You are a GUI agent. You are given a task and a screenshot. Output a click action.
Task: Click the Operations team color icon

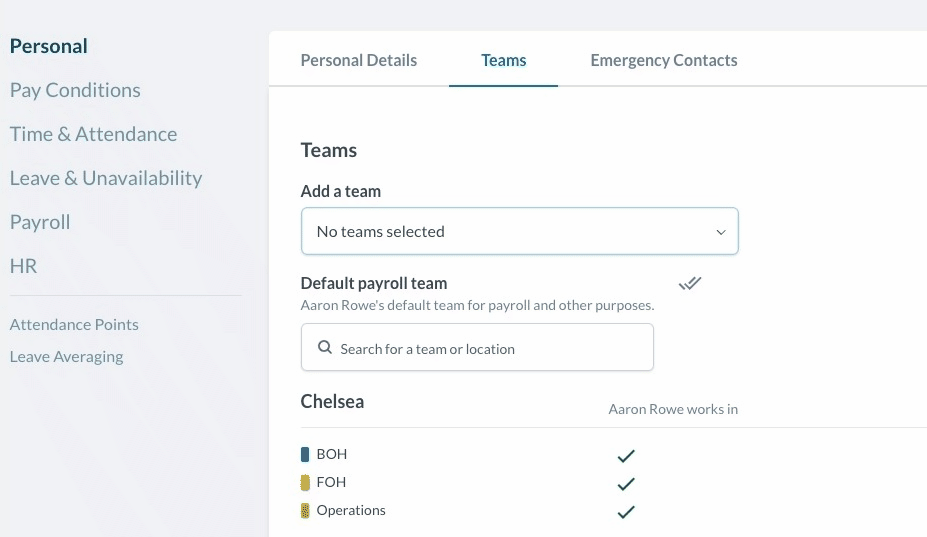[306, 511]
